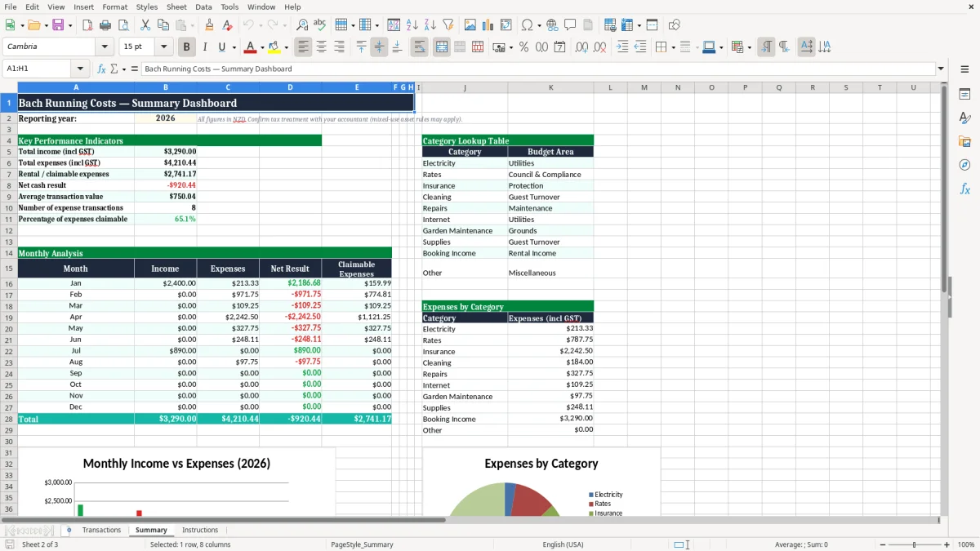The height and width of the screenshot is (551, 980).
Task: Click into the formula input line
Action: click(537, 69)
